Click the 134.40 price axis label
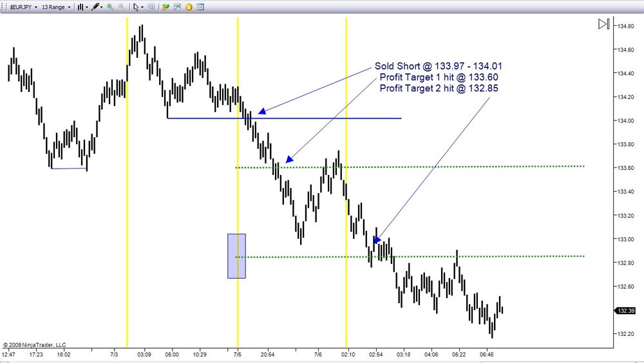The height and width of the screenshot is (363, 644). pyautogui.click(x=625, y=73)
